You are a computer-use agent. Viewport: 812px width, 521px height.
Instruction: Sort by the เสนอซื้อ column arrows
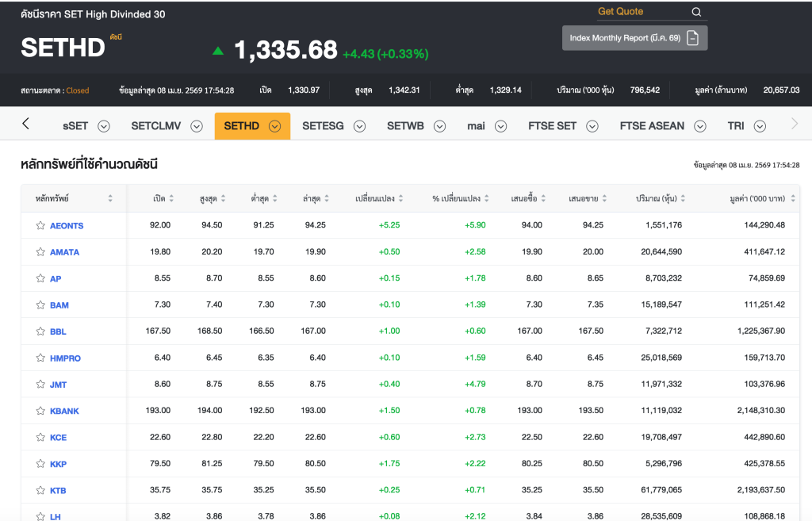[x=543, y=198]
